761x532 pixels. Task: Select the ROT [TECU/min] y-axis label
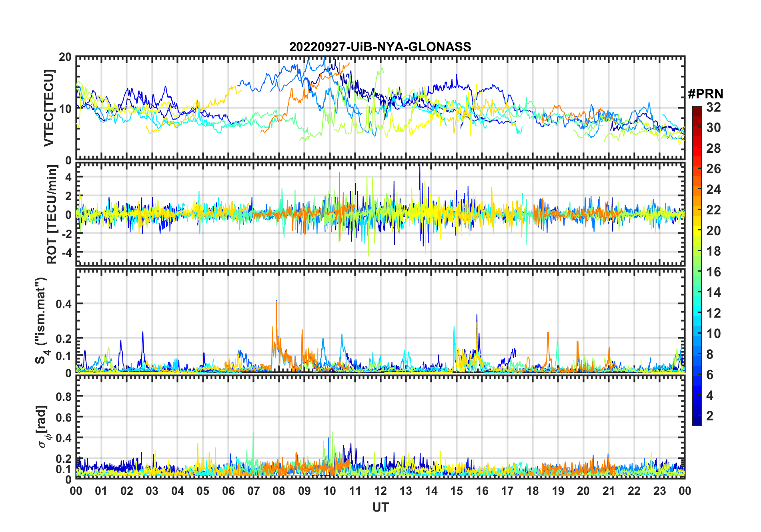point(52,214)
